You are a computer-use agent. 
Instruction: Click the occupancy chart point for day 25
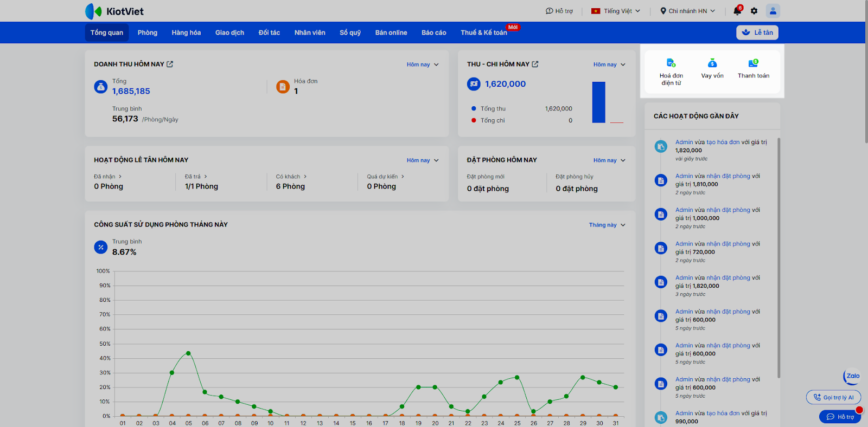tap(517, 377)
